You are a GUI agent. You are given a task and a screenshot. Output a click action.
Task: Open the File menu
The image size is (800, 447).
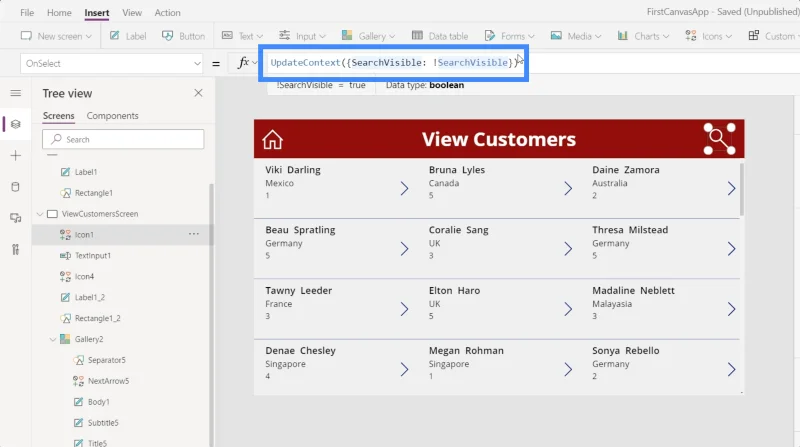tap(27, 12)
